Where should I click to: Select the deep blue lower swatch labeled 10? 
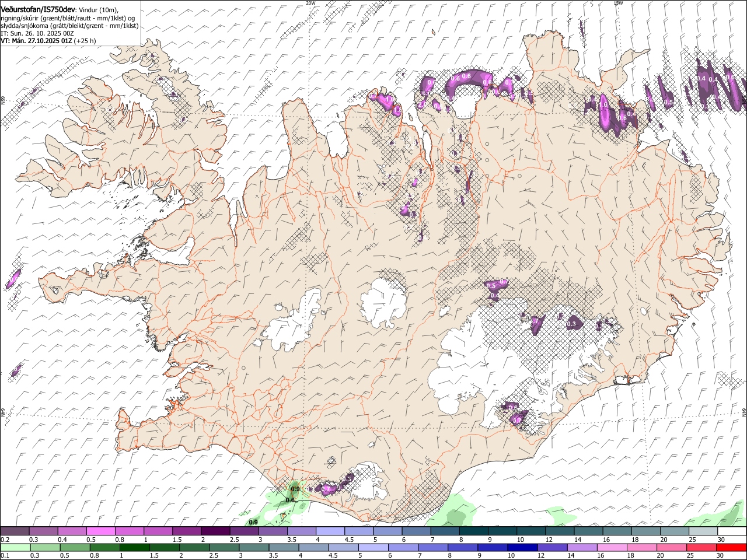(x=522, y=548)
